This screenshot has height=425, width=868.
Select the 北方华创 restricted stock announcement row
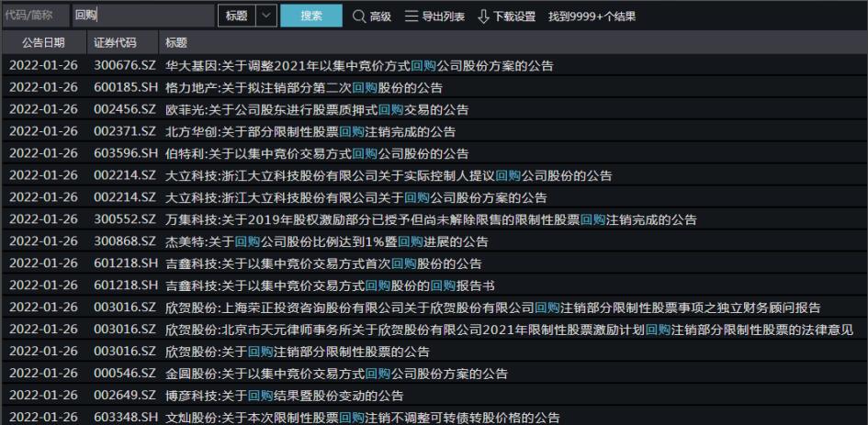click(x=310, y=132)
